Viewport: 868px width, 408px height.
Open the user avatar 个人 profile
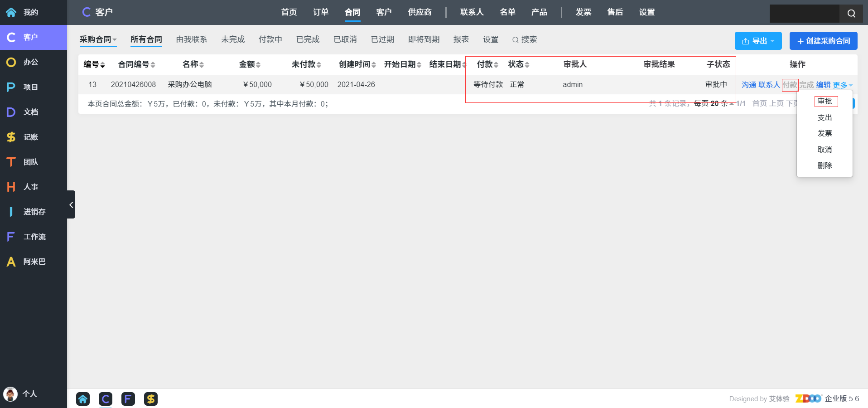10,394
